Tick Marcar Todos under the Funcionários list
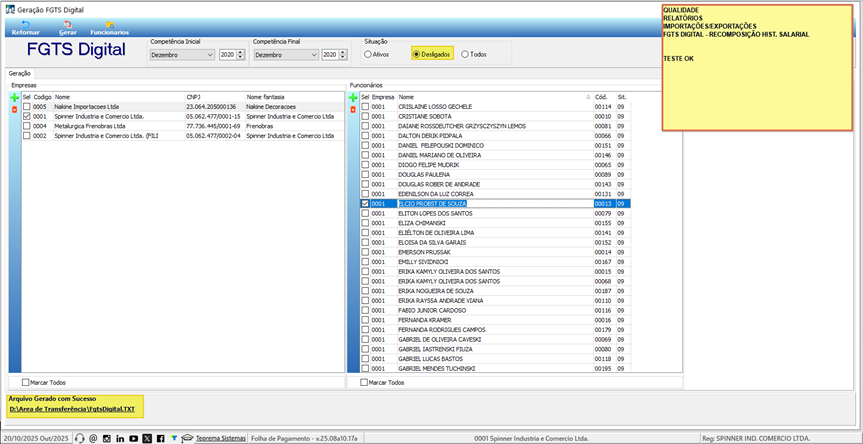The width and height of the screenshot is (863, 444). (364, 382)
